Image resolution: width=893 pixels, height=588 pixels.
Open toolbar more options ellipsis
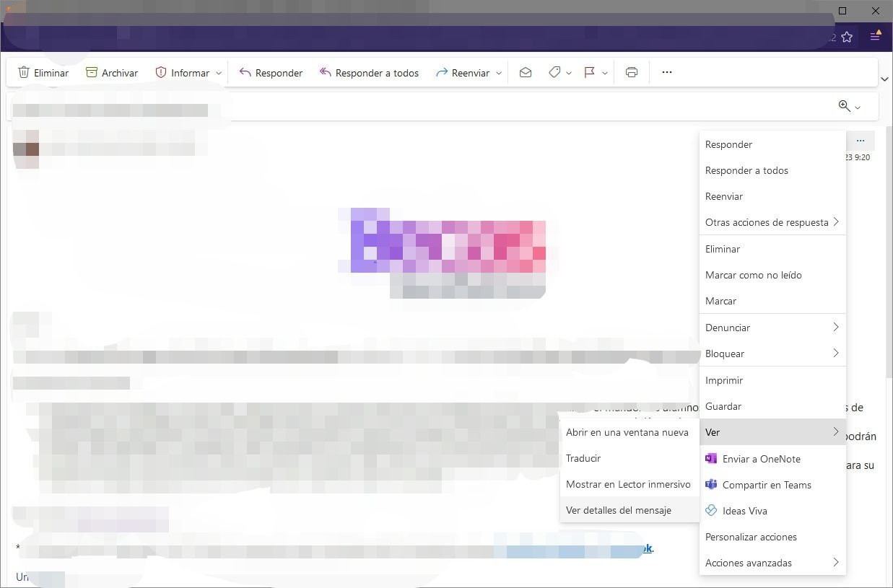[x=667, y=72]
